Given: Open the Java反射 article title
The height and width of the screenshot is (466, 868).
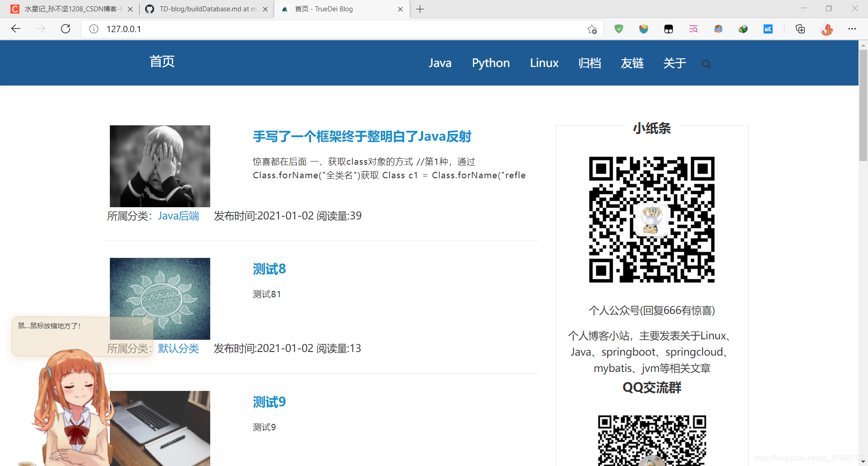Looking at the screenshot, I should [362, 136].
